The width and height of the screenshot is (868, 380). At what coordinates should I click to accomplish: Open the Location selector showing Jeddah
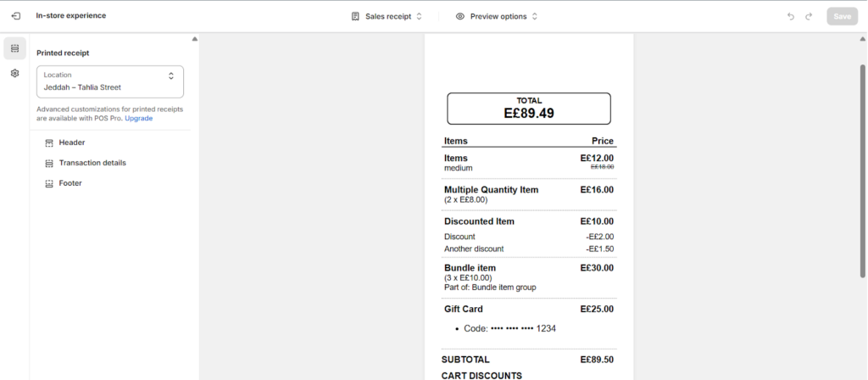click(x=110, y=81)
